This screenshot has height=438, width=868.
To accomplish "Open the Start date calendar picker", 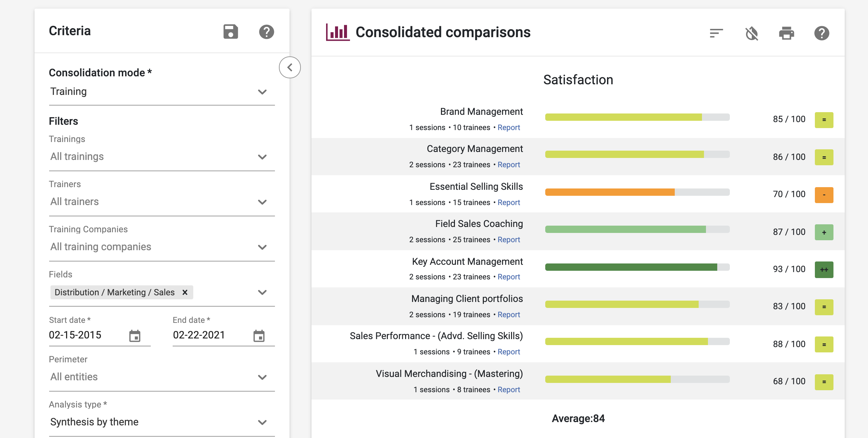I will click(x=135, y=336).
